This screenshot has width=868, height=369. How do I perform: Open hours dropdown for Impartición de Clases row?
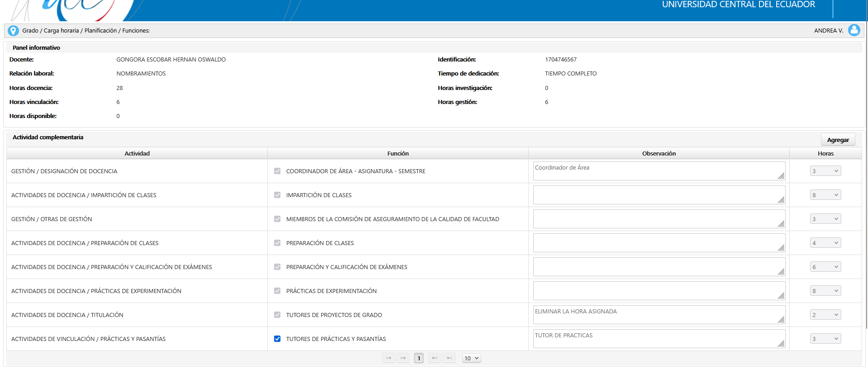(825, 195)
